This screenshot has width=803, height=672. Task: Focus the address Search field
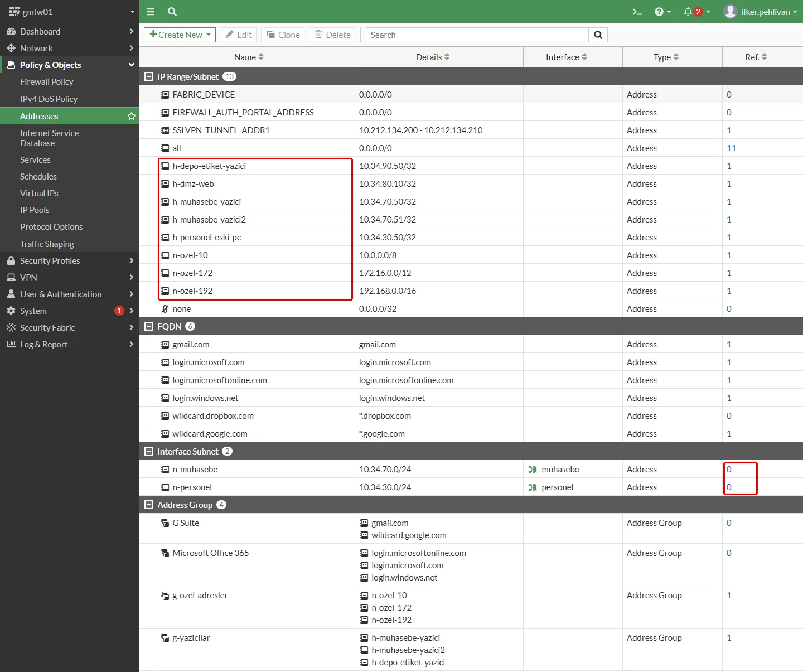click(477, 35)
